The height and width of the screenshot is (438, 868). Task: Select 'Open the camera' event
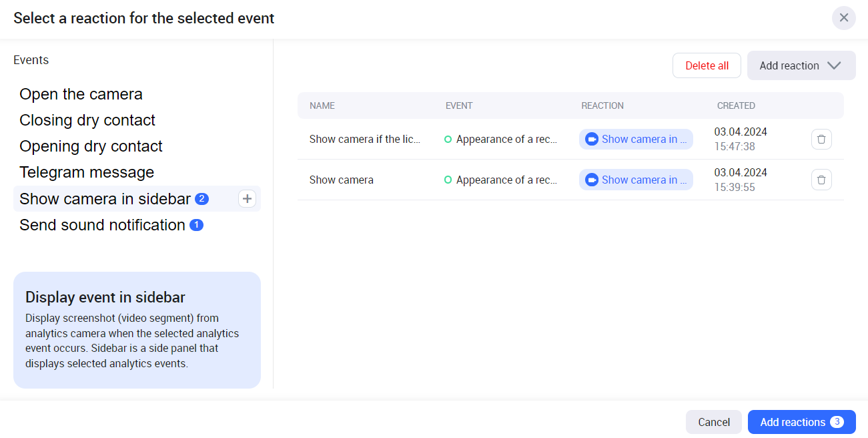click(x=81, y=94)
